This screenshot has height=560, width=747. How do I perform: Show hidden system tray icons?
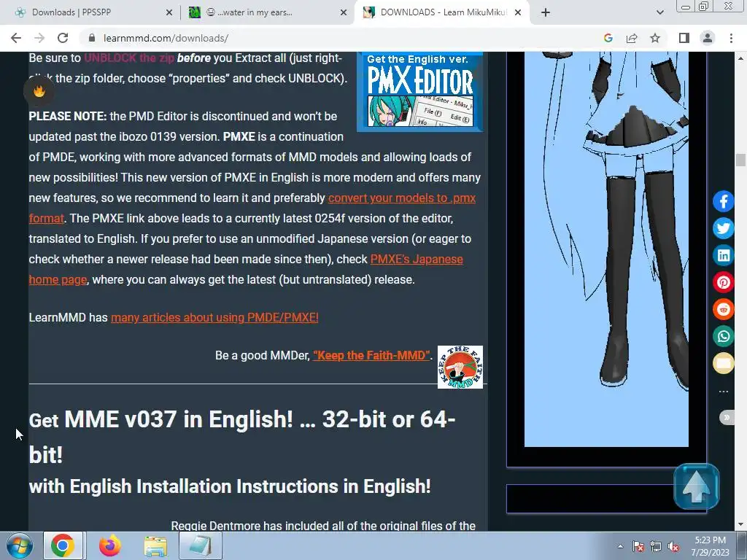tap(620, 546)
